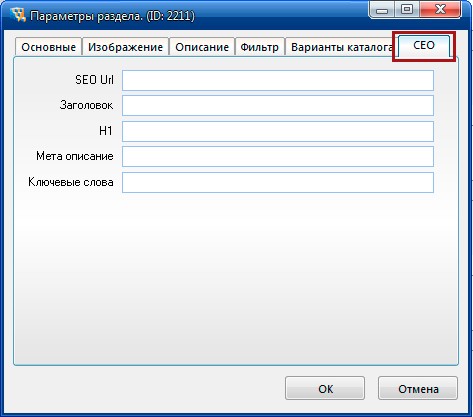This screenshot has height=417, width=473.
Task: Focus the SEO Url text field
Action: (278, 80)
